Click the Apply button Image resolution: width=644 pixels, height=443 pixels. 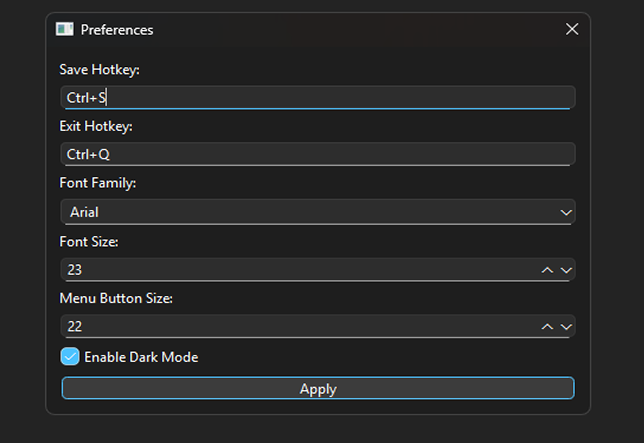tap(318, 388)
